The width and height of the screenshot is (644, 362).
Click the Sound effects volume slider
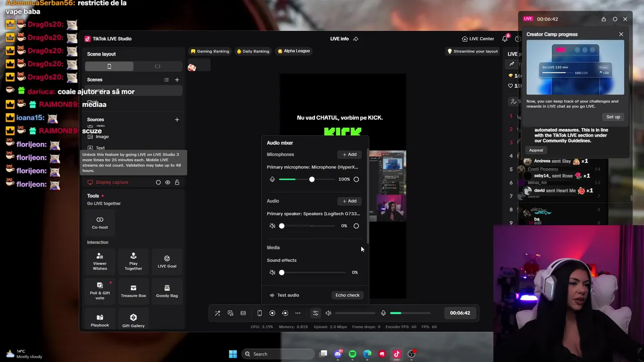312,273
